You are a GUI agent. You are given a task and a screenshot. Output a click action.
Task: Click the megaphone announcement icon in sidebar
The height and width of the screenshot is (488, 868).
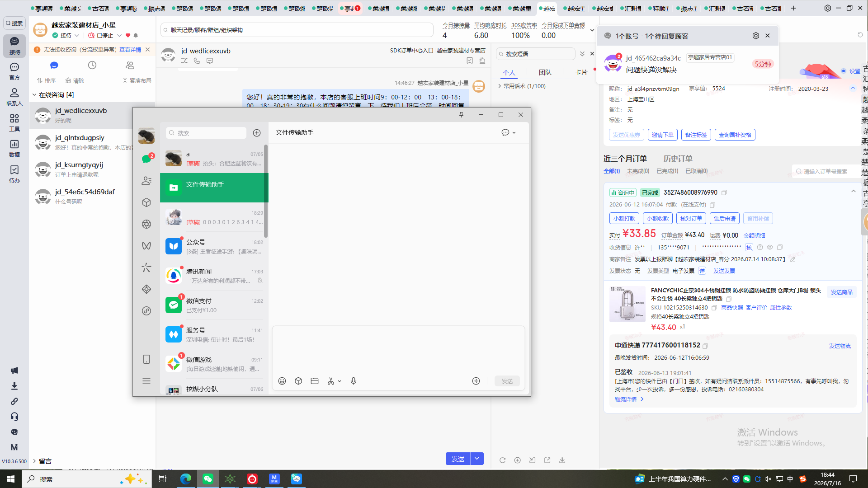(14, 371)
